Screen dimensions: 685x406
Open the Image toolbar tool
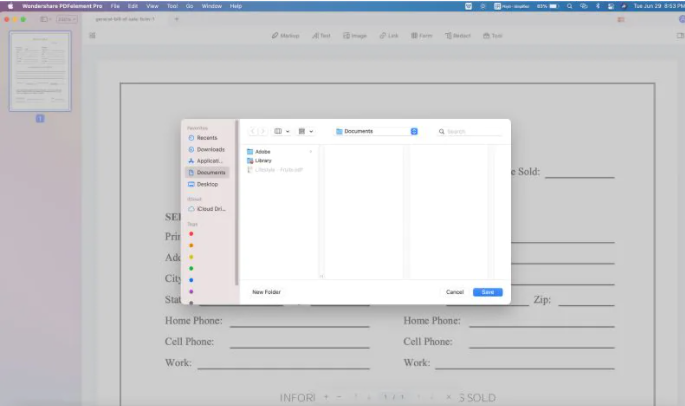coord(354,35)
